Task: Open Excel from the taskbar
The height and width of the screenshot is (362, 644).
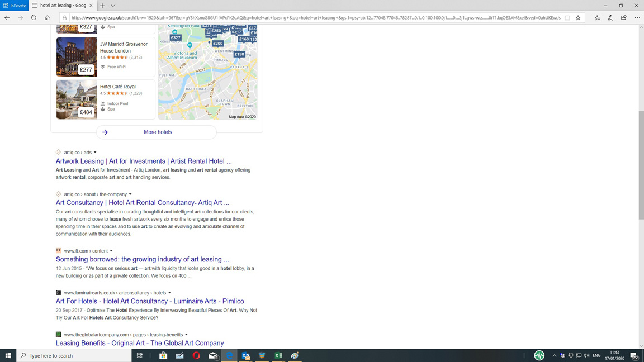Action: coord(278,355)
